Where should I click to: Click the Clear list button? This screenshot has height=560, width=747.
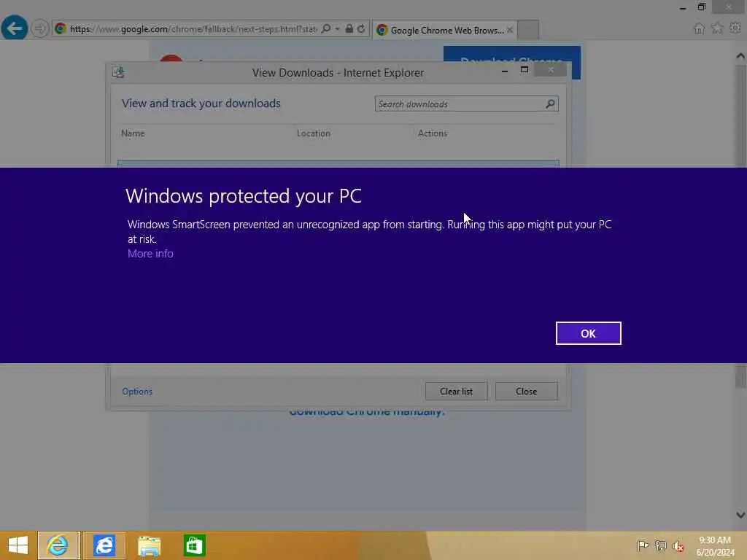click(457, 392)
